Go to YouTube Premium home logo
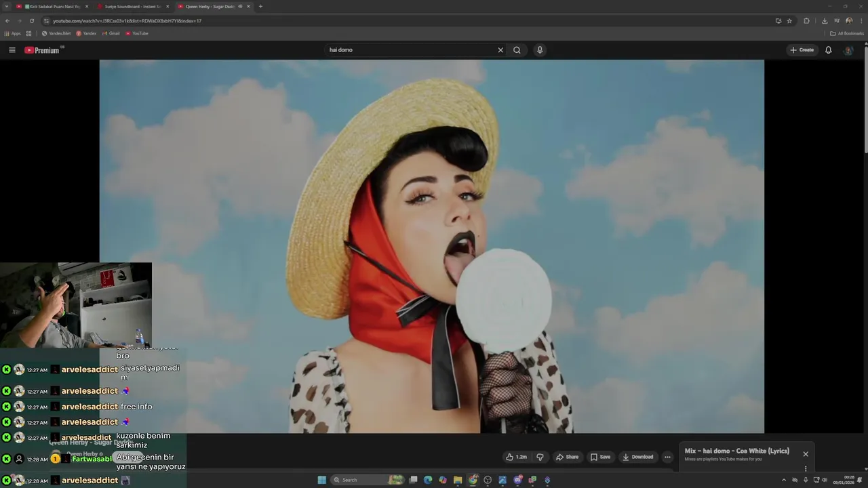The height and width of the screenshot is (488, 868). pos(43,50)
